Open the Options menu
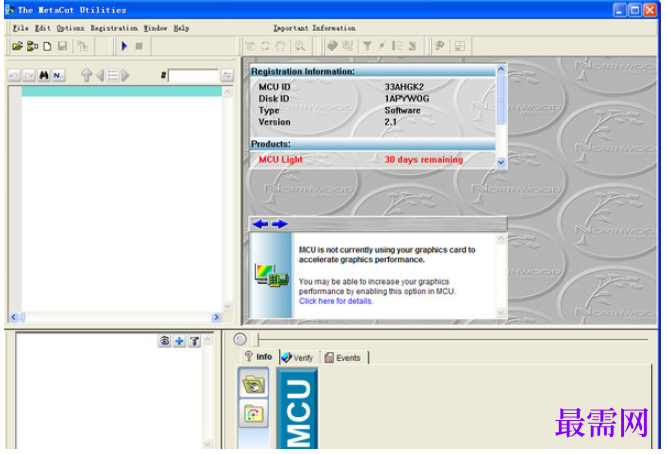 (70, 28)
